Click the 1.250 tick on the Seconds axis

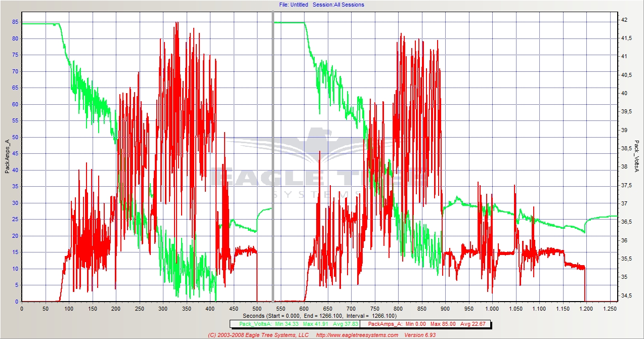pos(610,308)
